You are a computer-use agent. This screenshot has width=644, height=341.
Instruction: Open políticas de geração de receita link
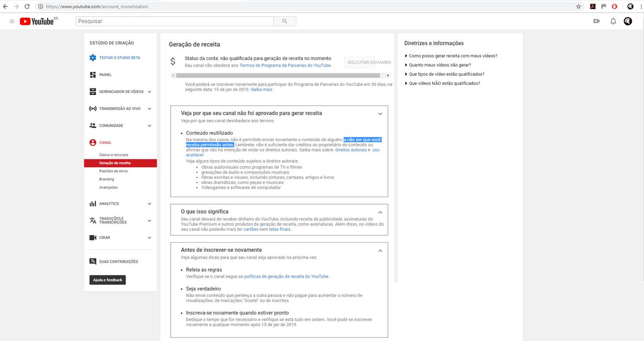[286, 276]
